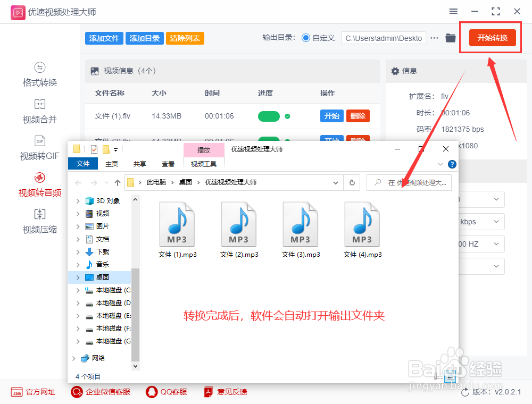This screenshot has width=532, height=404.
Task: Open the 查看 ribbon tab
Action: [168, 164]
